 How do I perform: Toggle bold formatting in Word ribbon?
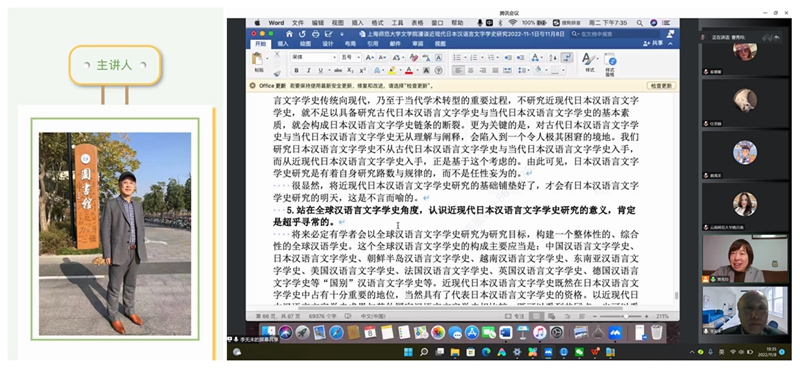pos(296,70)
